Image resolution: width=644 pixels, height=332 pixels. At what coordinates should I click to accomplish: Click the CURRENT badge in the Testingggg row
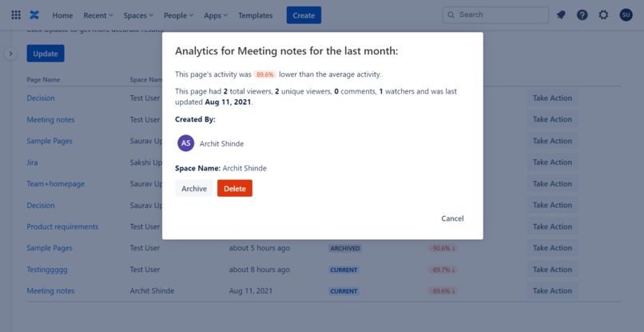click(344, 270)
